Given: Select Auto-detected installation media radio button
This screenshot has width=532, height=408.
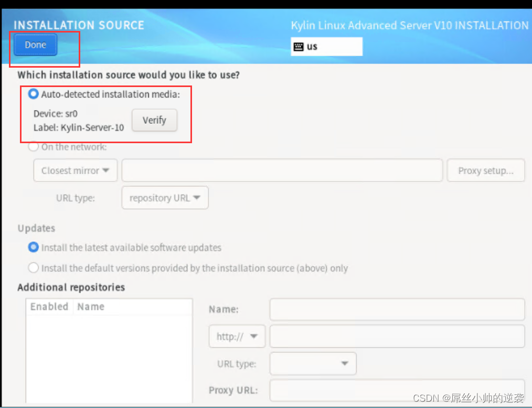Looking at the screenshot, I should click(x=33, y=94).
